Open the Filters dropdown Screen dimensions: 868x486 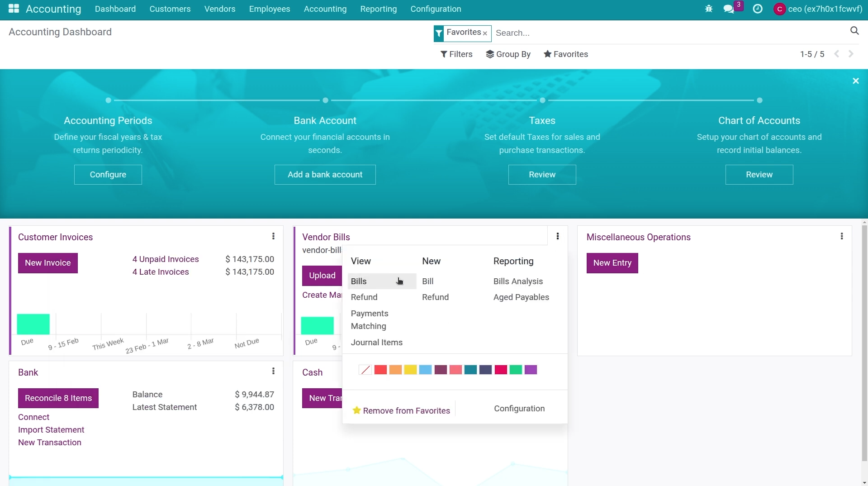(456, 54)
